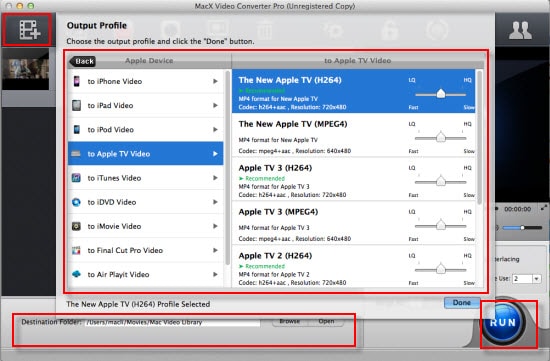Click the Add Video film-strip icon
Screen dimensions: 550x361
[29, 30]
